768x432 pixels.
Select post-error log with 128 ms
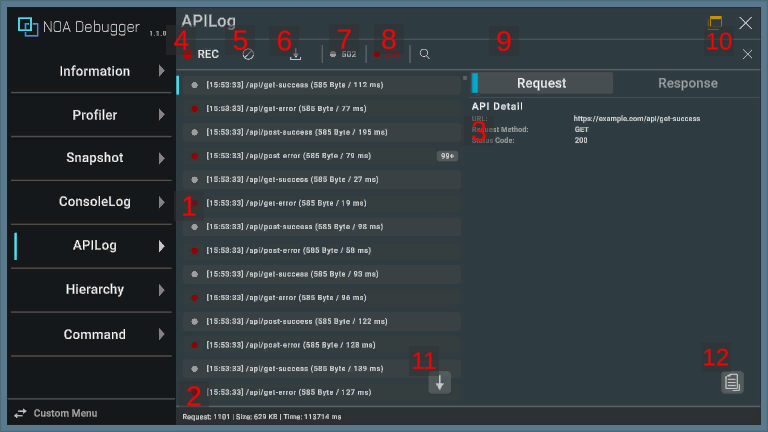322,345
